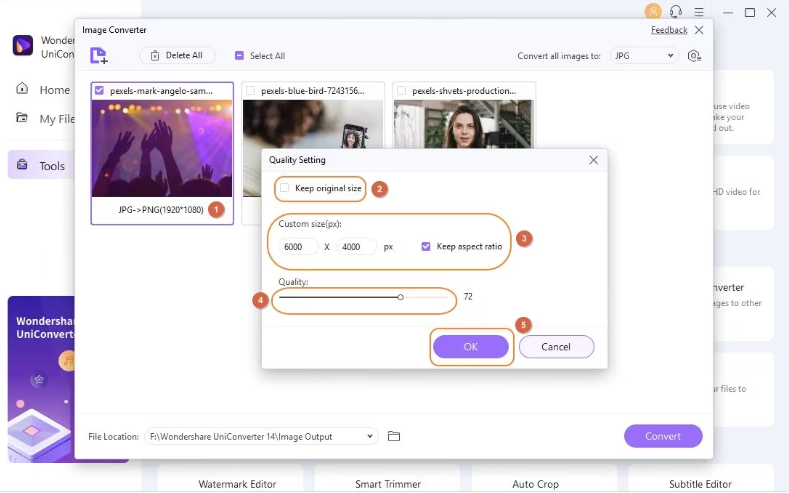Image resolution: width=789 pixels, height=493 pixels.
Task: Expand the File Location path dropdown
Action: click(x=371, y=436)
